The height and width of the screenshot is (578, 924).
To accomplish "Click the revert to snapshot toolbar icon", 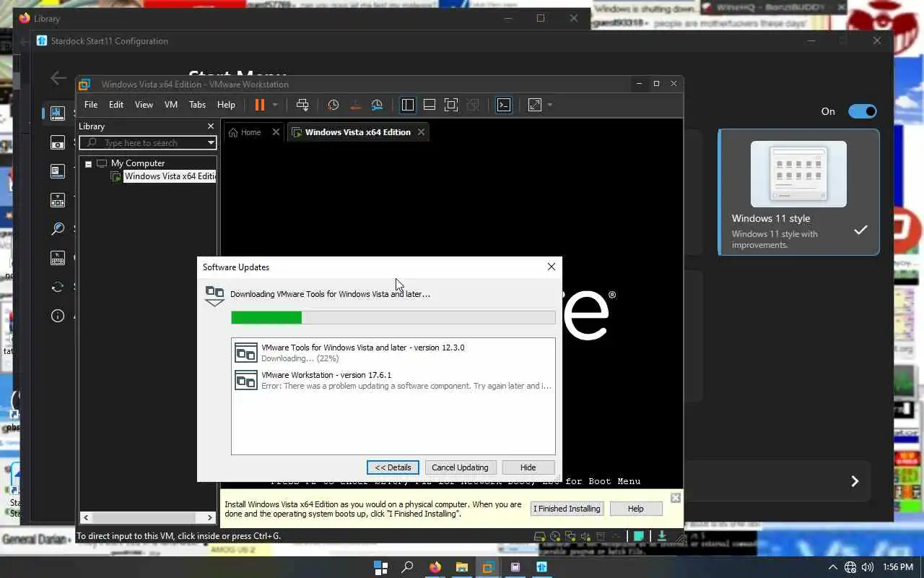I will click(355, 105).
